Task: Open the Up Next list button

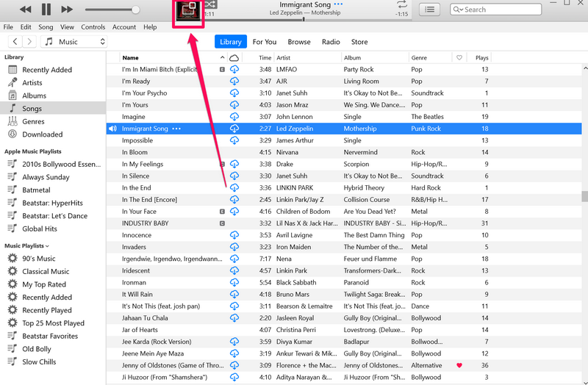Action: pos(430,10)
